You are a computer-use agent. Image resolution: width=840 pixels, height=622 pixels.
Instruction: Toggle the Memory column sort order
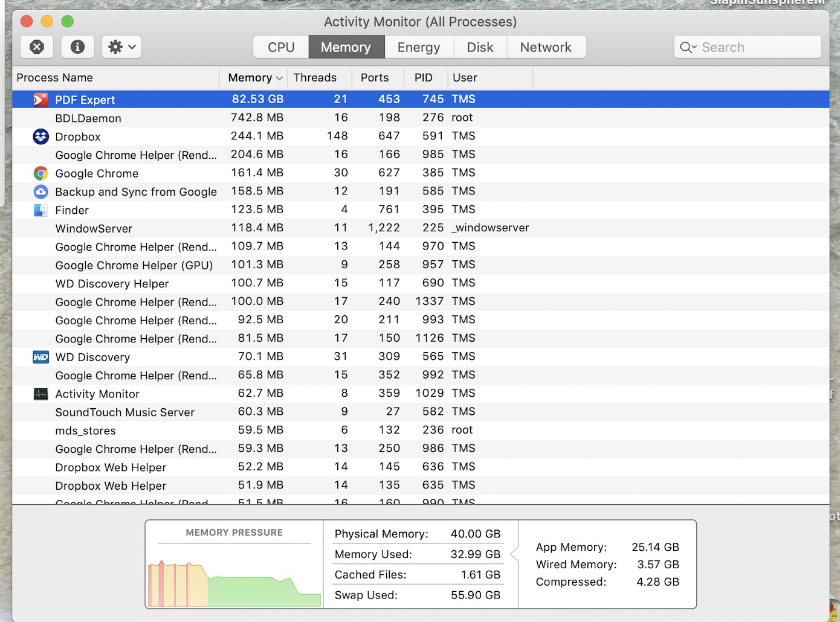click(x=253, y=77)
